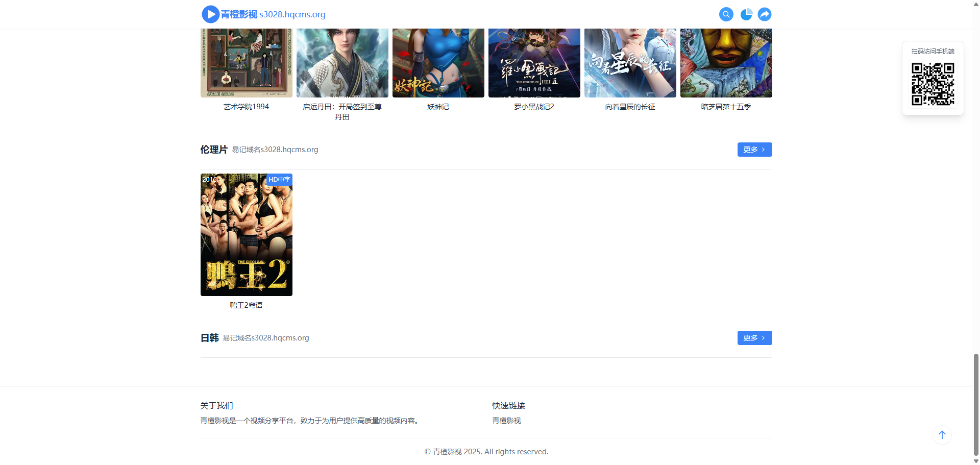Click the 向着星辰的长征 title link
The height and width of the screenshot is (465, 980).
click(x=630, y=107)
